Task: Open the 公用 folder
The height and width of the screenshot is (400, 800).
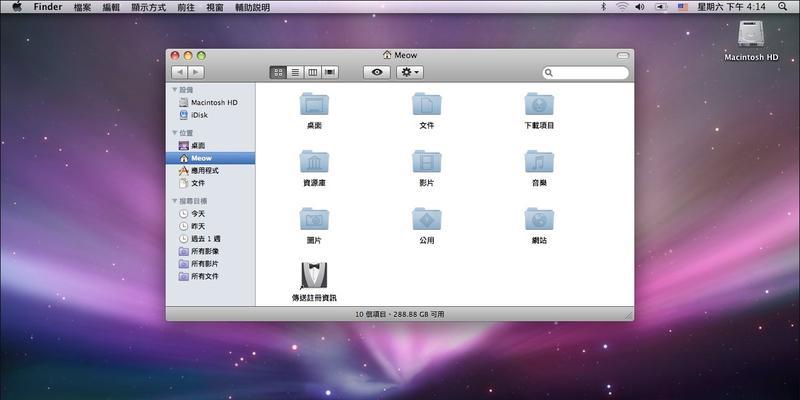Action: 427,219
